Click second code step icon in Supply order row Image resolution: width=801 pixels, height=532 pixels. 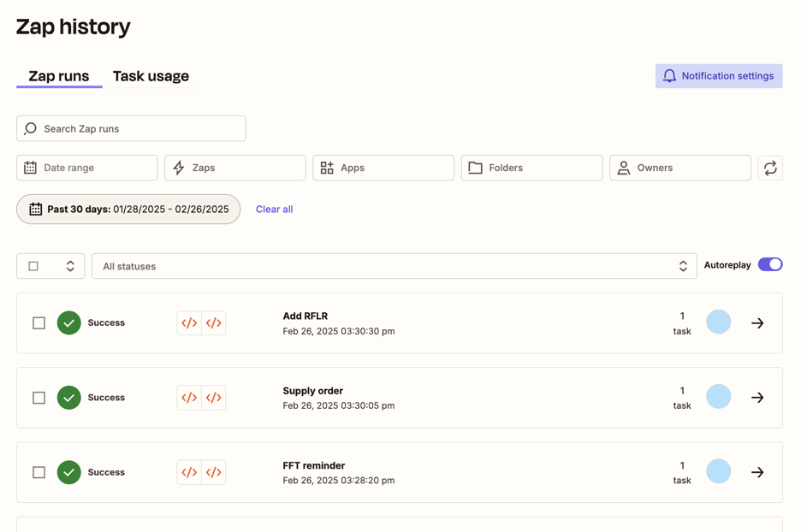point(214,398)
